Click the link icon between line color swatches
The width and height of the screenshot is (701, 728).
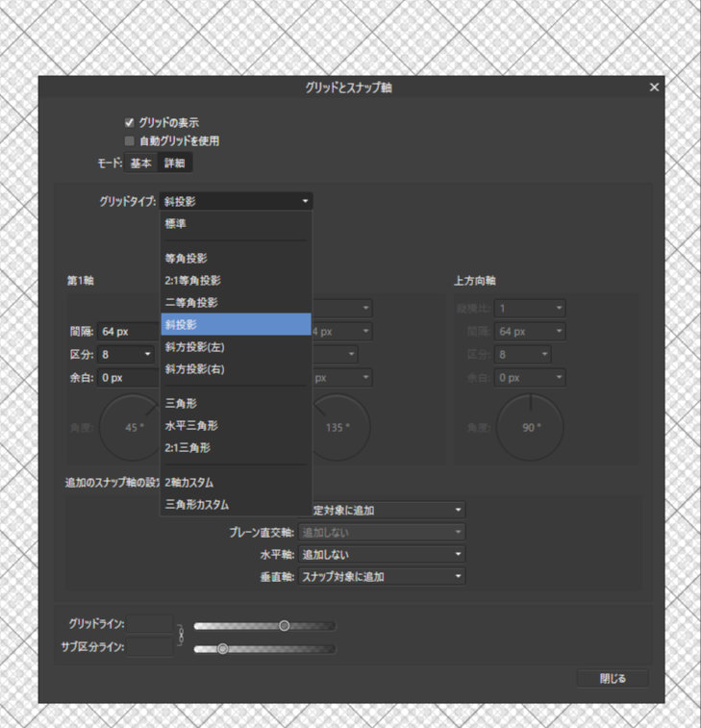(x=179, y=636)
